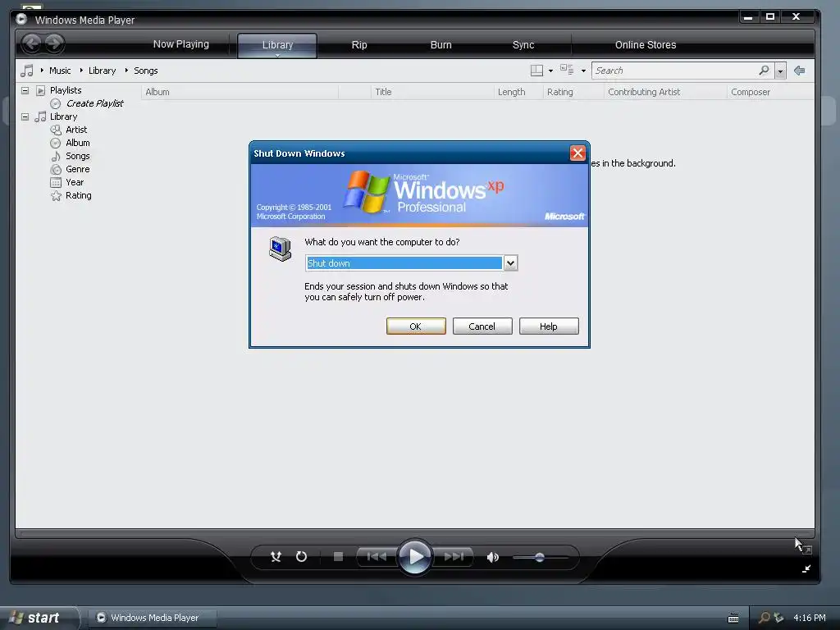Select Year in the library tree
840x630 pixels.
tap(75, 182)
